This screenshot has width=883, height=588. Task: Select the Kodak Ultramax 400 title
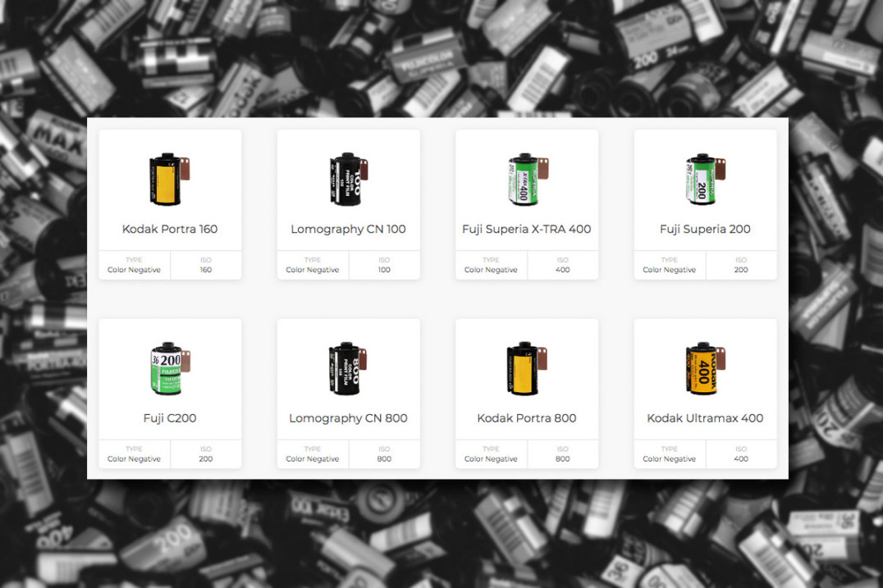[x=705, y=418]
